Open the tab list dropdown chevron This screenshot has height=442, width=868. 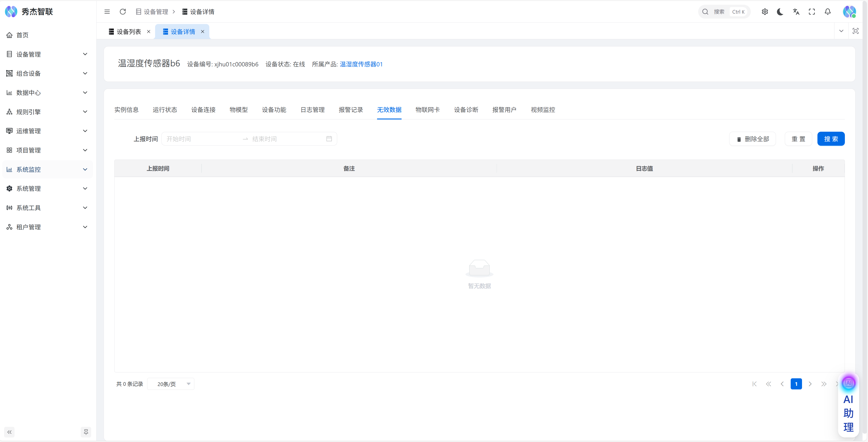(841, 31)
